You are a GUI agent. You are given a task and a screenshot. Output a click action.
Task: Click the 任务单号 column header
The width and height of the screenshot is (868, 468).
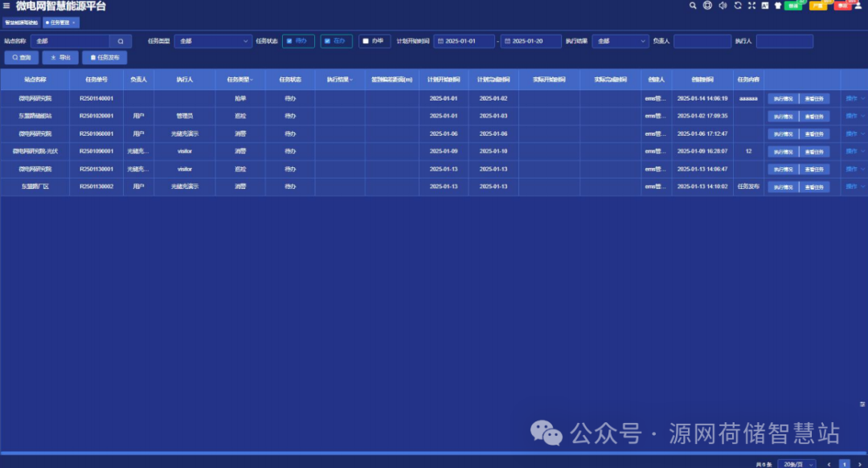[x=96, y=80]
